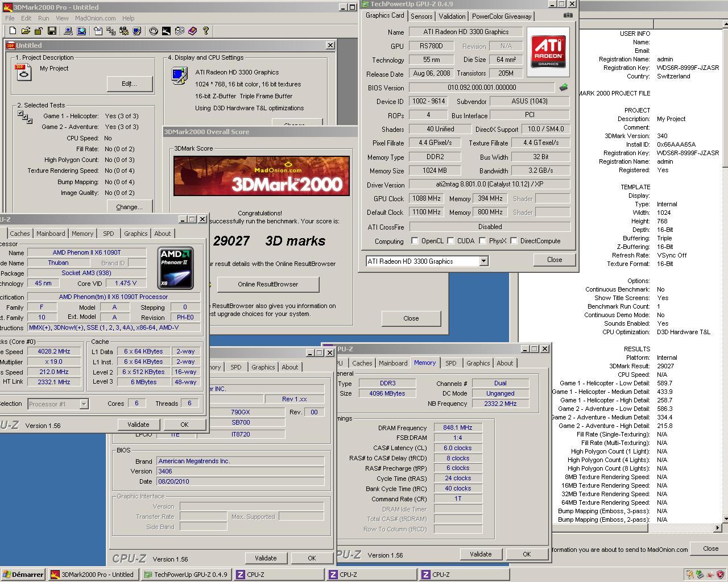Click the vertical scrollbar of the results list
This screenshot has height=582, width=728.
pos(724,273)
